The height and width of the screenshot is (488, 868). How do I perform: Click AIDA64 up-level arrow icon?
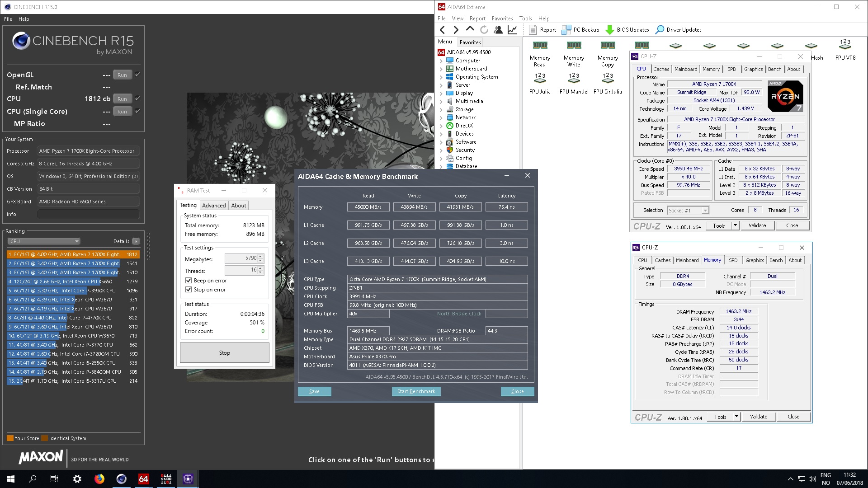coord(470,30)
